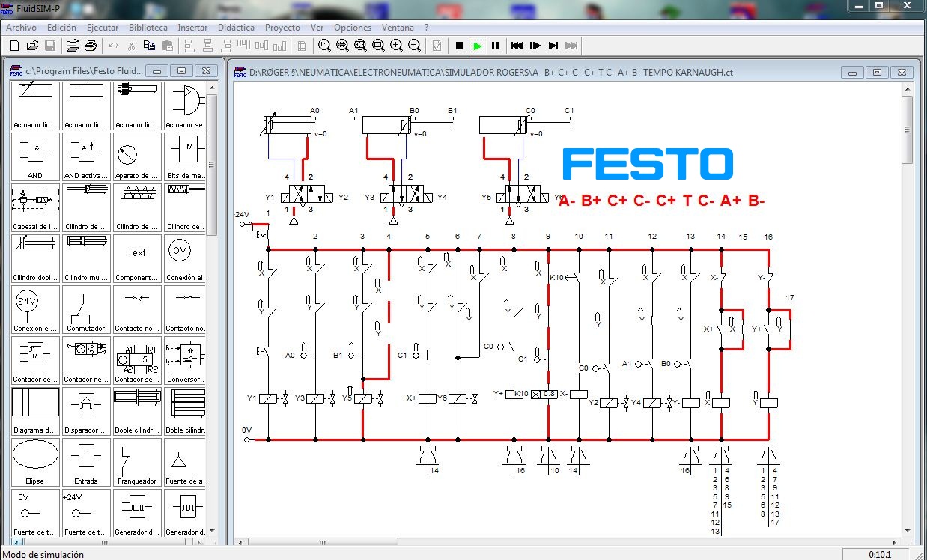
Task: Simulate to next state change
Action: (x=553, y=46)
